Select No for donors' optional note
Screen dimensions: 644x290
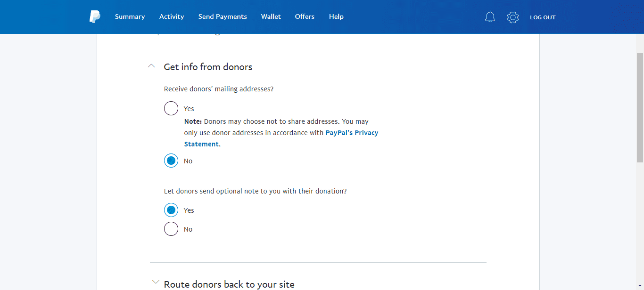171,229
